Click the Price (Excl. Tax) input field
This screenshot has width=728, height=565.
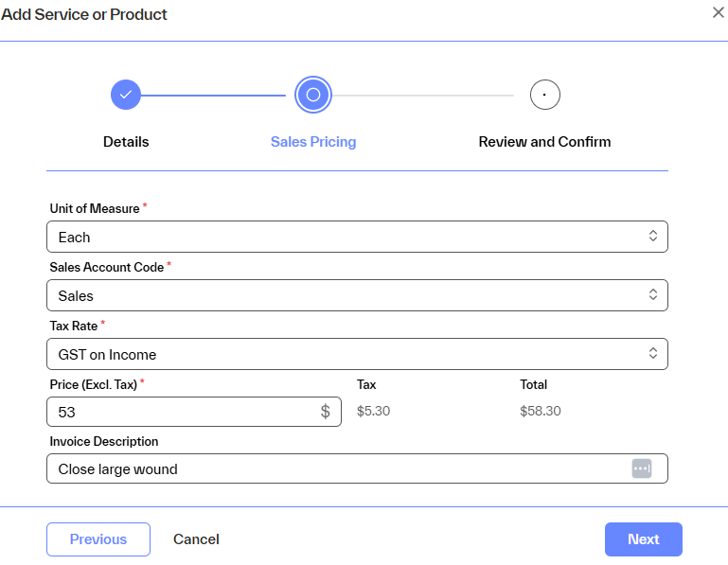tap(180, 412)
